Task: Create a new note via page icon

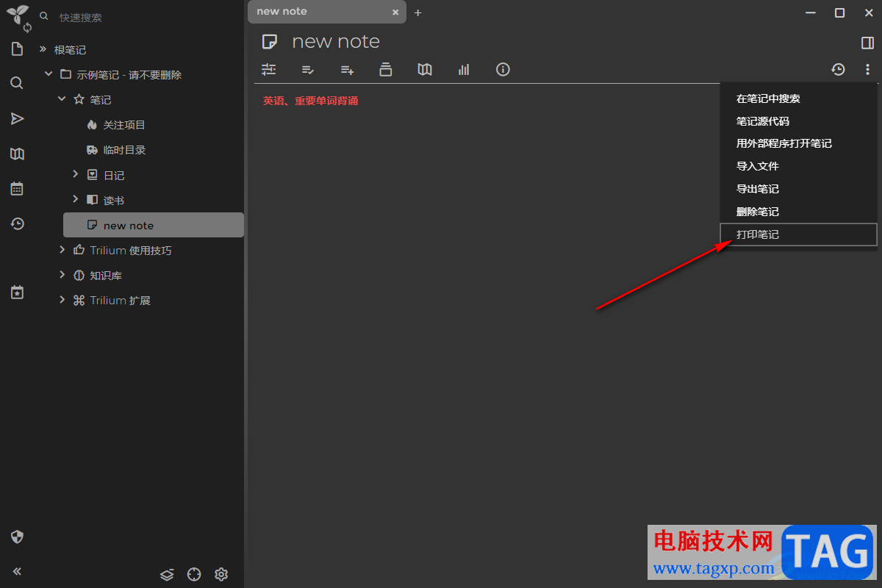Action: (17, 49)
